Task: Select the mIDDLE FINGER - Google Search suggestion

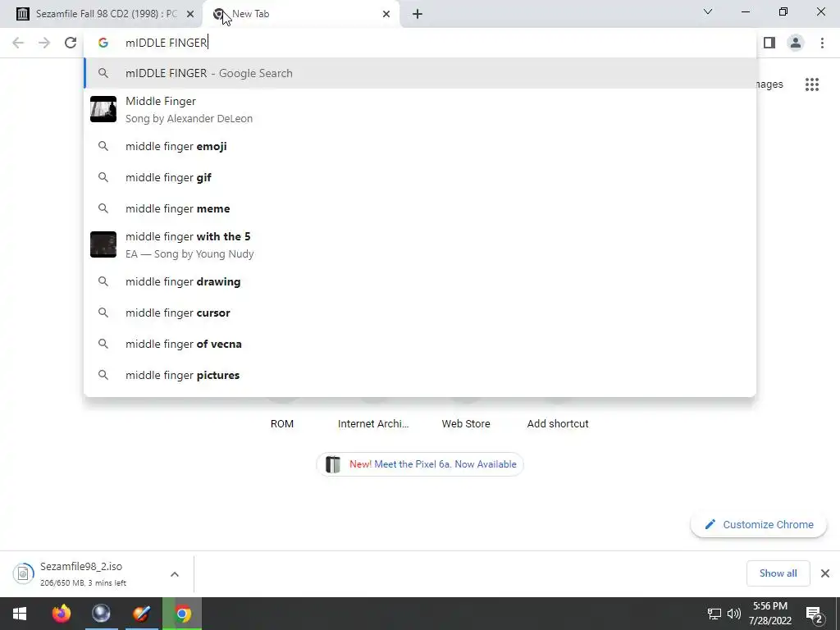Action: 420,73
